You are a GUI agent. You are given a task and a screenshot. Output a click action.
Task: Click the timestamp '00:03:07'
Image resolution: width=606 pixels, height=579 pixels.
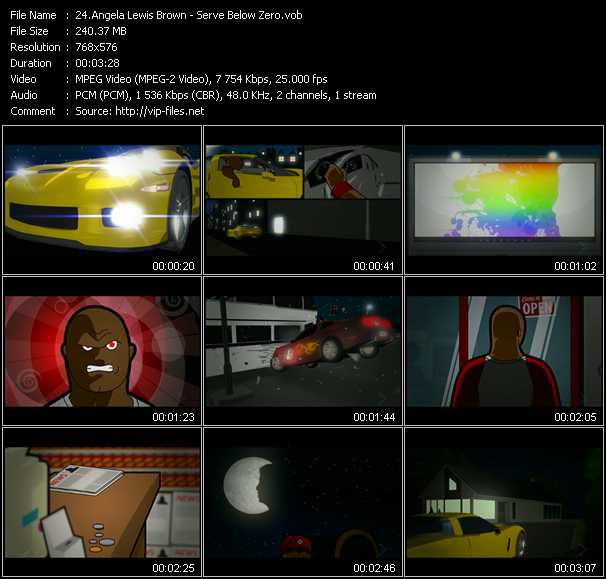point(575,568)
